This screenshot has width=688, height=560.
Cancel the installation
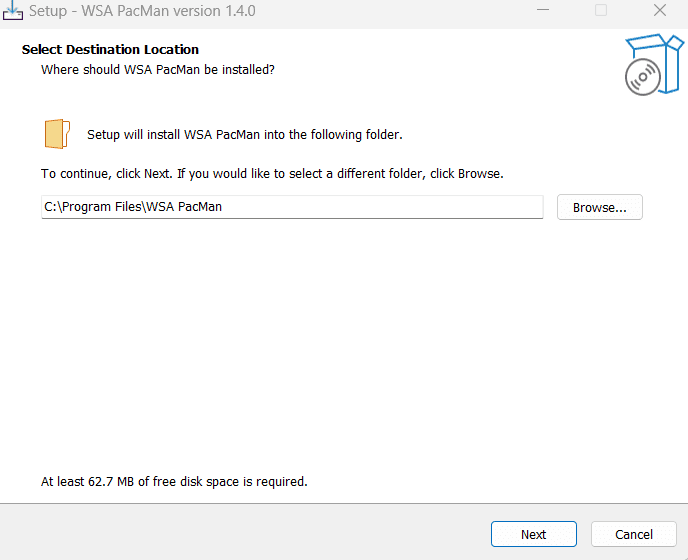pyautogui.click(x=633, y=534)
